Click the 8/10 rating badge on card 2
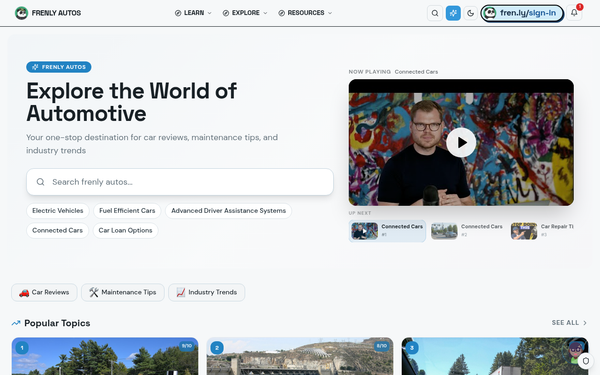The height and width of the screenshot is (375, 600). coord(382,346)
